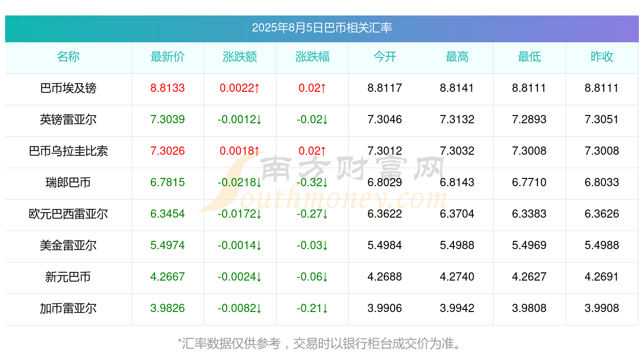Viewport: 644px width, 360px height.
Task: Click latest price 7.3039
Action: tap(167, 120)
